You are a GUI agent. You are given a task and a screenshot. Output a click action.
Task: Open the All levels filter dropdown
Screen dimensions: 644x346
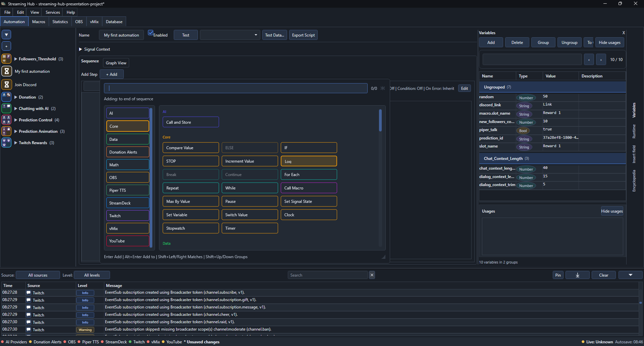pyautogui.click(x=92, y=275)
